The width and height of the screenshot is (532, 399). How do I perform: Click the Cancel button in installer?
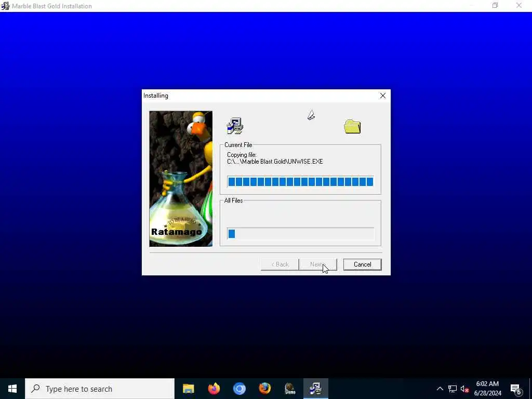tap(362, 264)
